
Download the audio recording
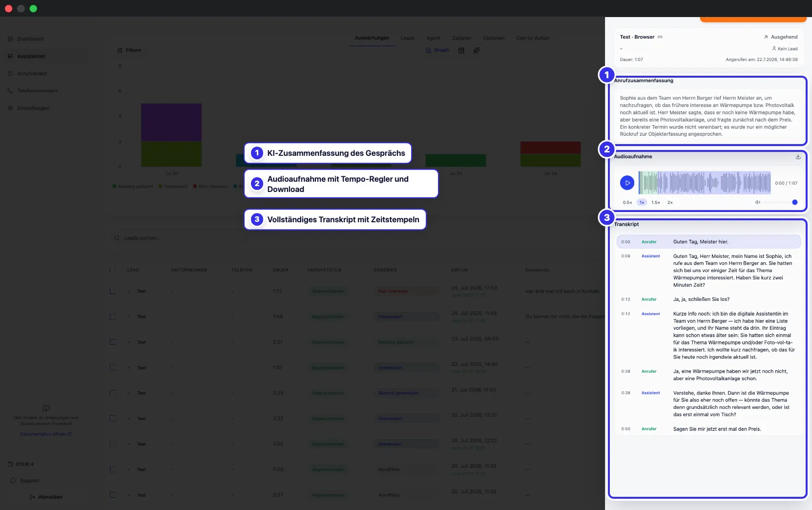click(798, 157)
